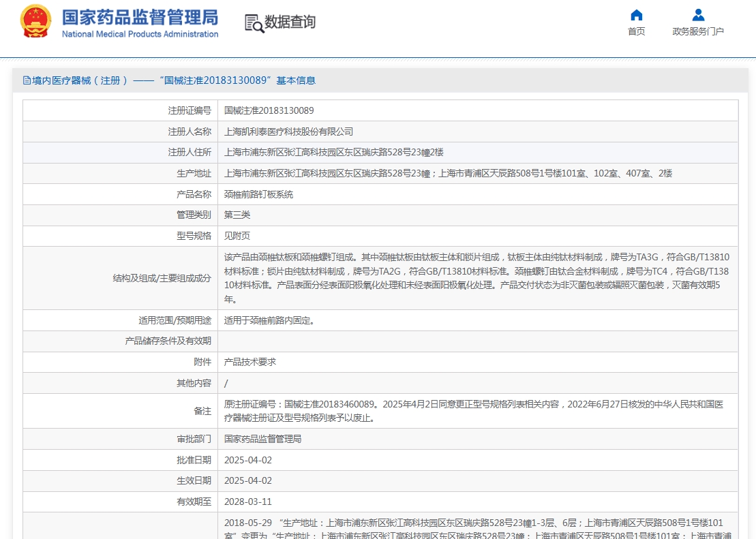Viewport: 756px width, 539px height.
Task: Click the 国家药品监督管理局 title
Action: [x=140, y=17]
